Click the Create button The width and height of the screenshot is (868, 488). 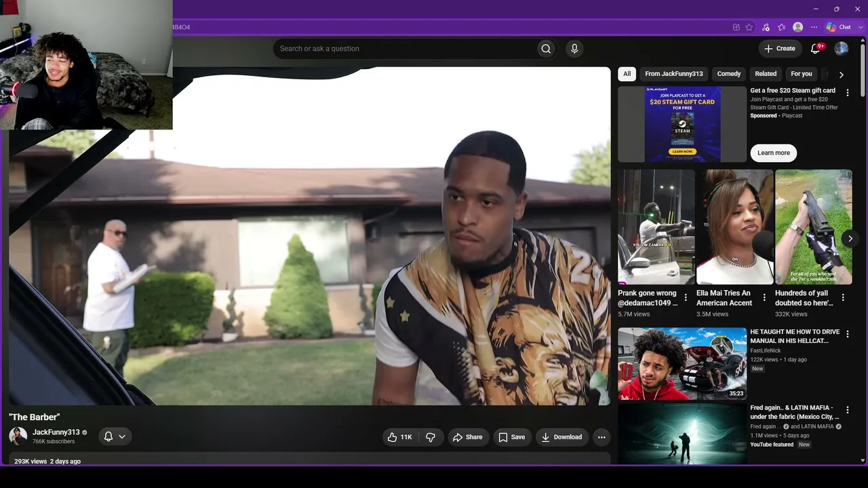pyautogui.click(x=779, y=49)
